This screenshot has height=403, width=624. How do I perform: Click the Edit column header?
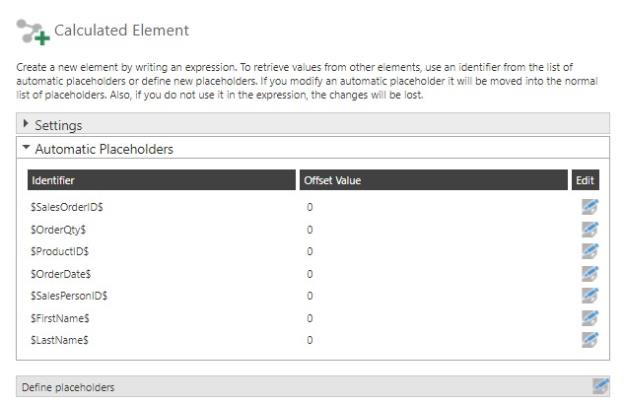click(585, 180)
